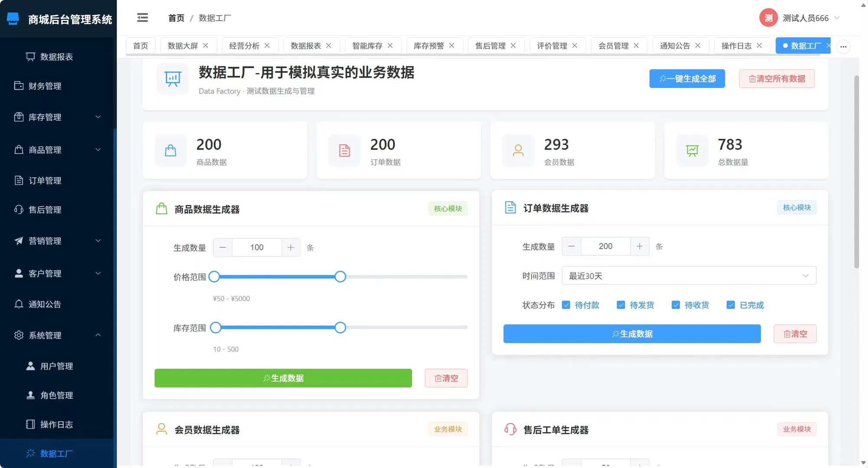
Task: Expand the 系统管理 menu chevron
Action: [x=98, y=335]
